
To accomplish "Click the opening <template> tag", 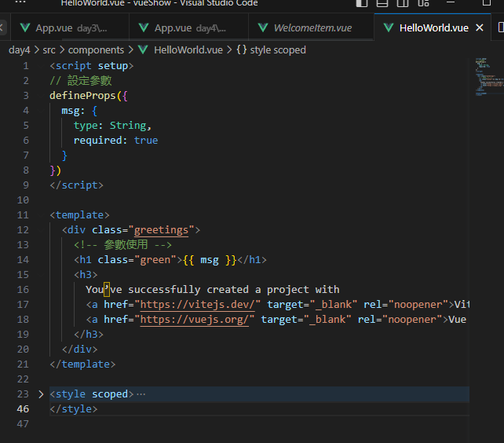I will [x=79, y=215].
